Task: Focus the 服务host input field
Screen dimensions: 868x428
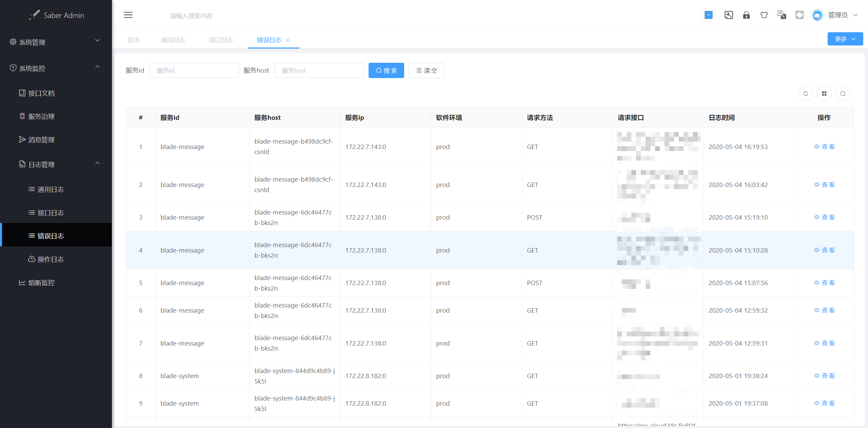Action: (319, 71)
